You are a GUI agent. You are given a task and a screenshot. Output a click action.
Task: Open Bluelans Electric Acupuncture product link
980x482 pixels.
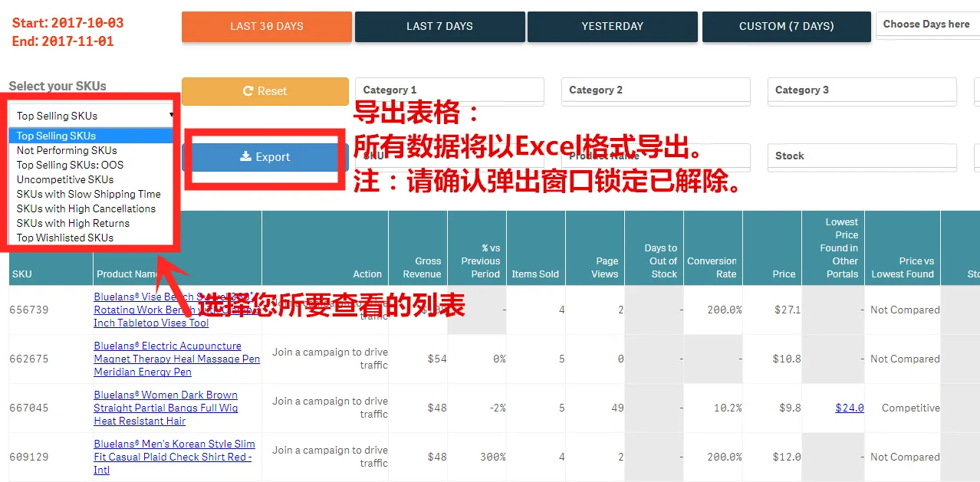tap(177, 359)
